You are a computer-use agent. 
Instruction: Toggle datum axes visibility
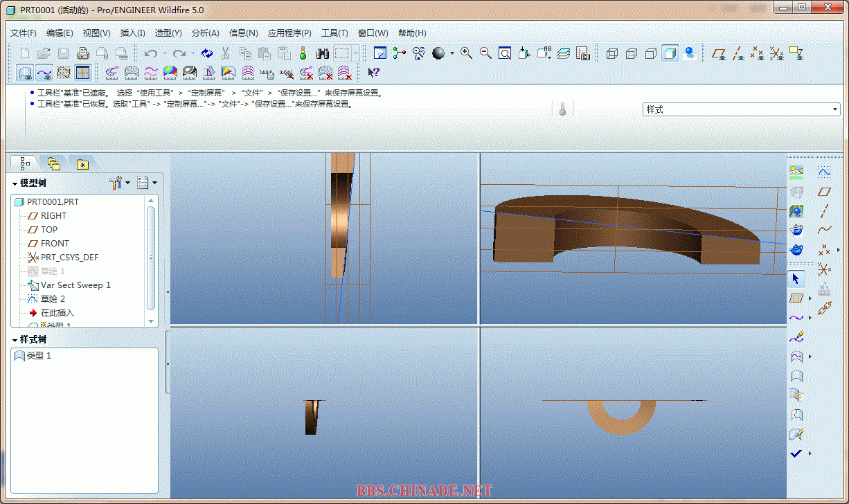point(739,53)
